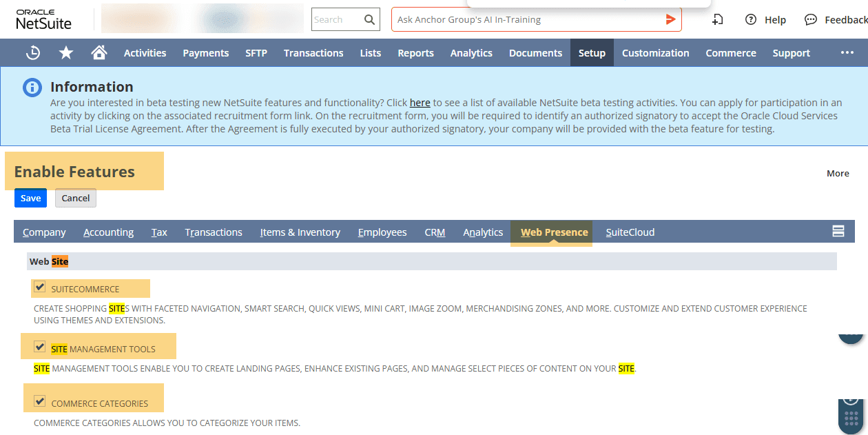Focus the Ask Anchor Group's AI field
Image resolution: width=868 pixels, height=435 pixels.
coord(527,19)
